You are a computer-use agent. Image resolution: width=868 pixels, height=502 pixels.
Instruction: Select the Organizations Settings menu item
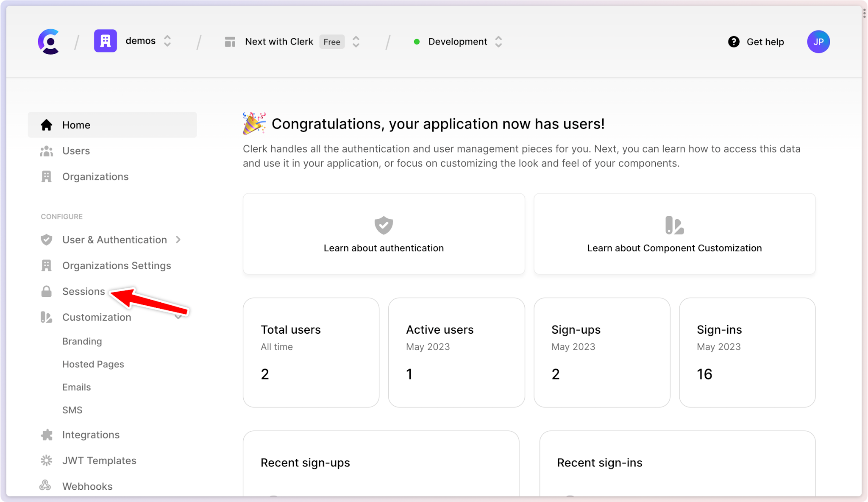tap(117, 265)
